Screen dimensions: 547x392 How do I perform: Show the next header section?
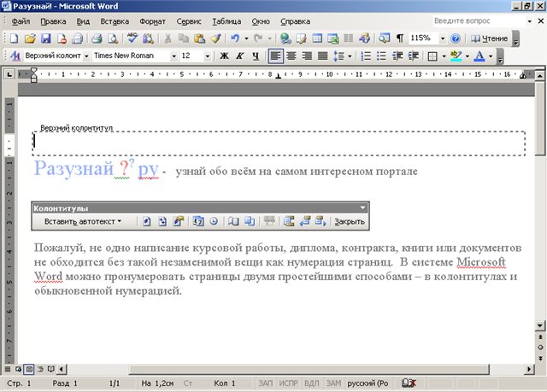coord(321,221)
